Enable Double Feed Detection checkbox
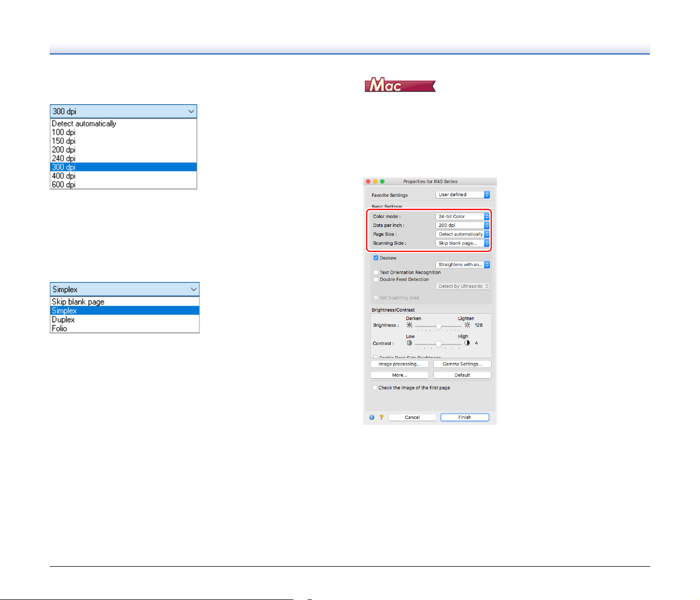Image resolution: width=700 pixels, height=600 pixels. [x=376, y=279]
